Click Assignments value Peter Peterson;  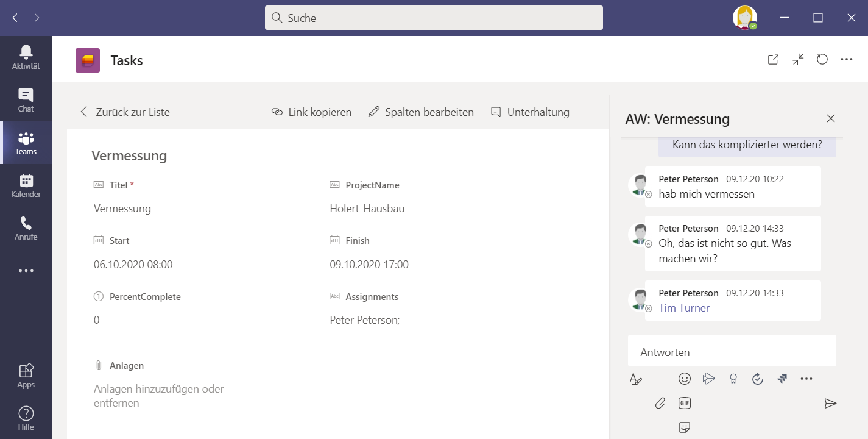tap(365, 320)
